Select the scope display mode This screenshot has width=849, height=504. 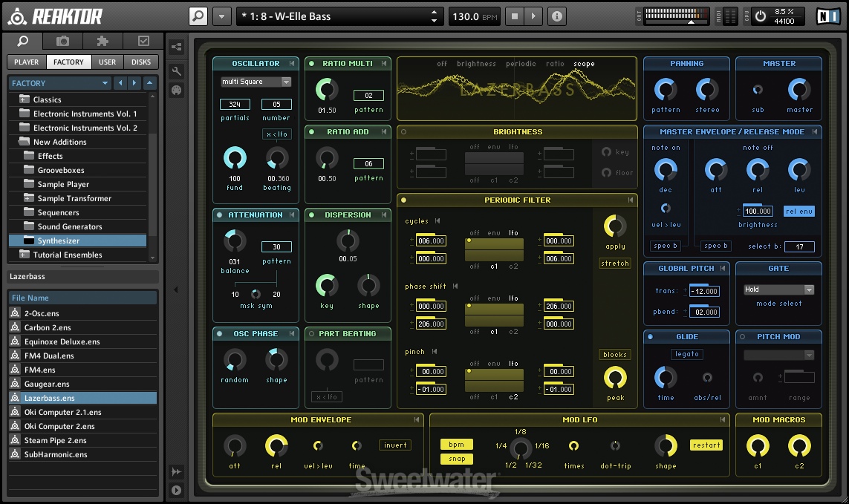[x=585, y=63]
